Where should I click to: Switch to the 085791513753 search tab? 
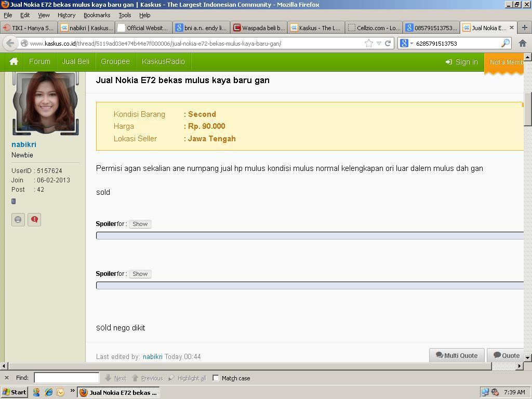point(431,28)
